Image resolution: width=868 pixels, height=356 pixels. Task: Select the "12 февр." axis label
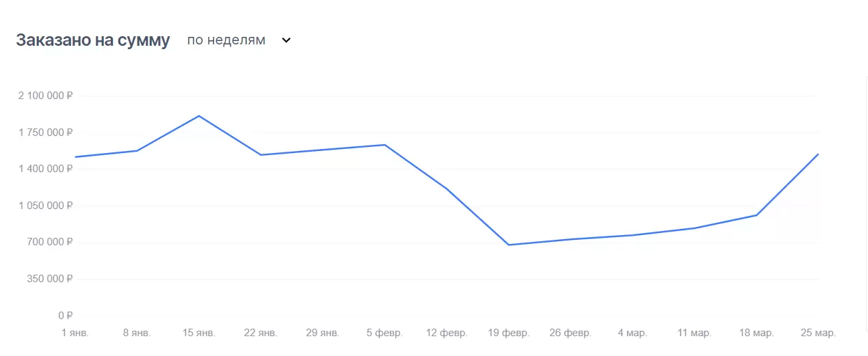coord(447,333)
